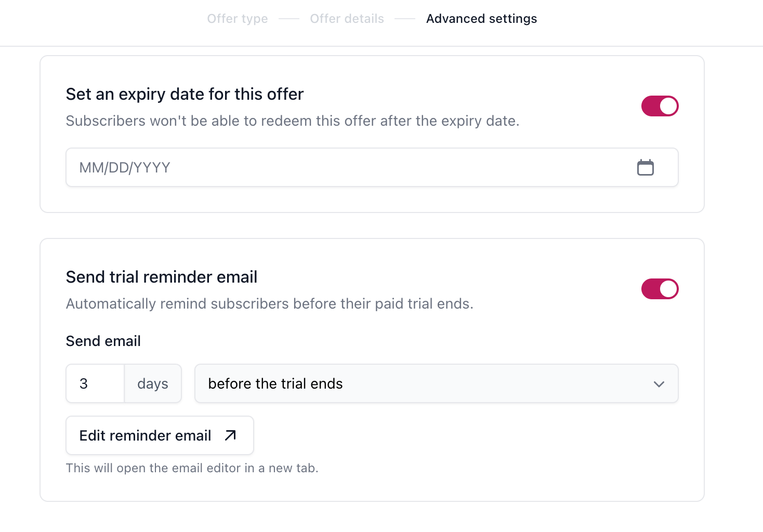The height and width of the screenshot is (532, 763).
Task: Click the trial reminder description text
Action: (x=270, y=304)
